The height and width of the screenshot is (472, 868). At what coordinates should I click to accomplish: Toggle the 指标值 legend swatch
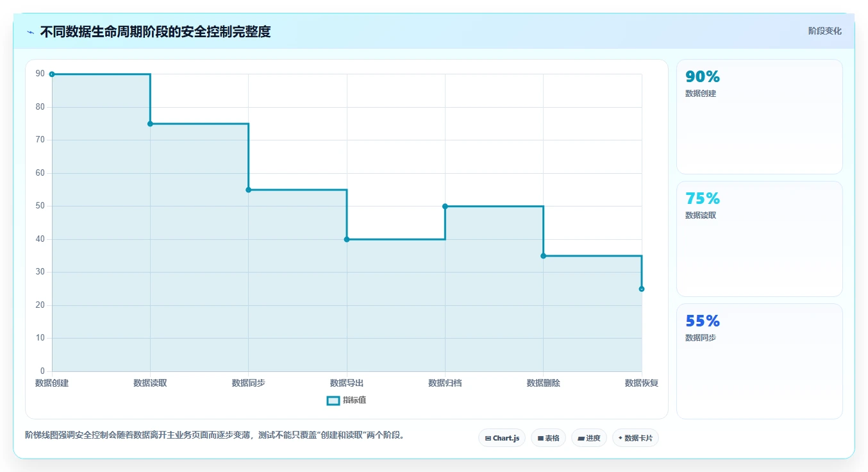coord(333,401)
